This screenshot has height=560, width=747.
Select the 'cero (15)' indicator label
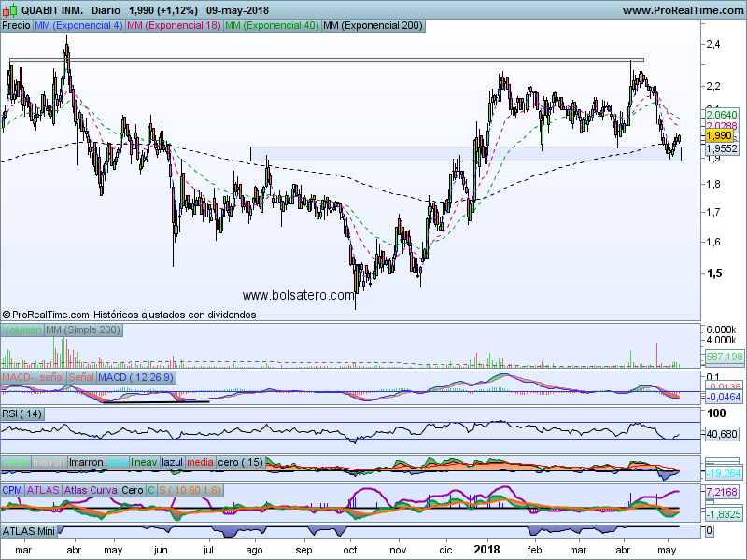[x=240, y=462]
